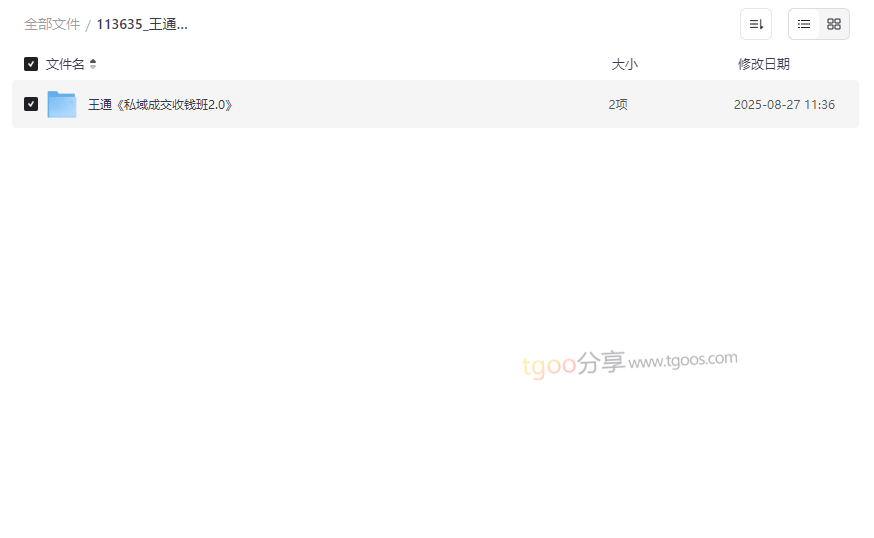874x538 pixels.
Task: Click the blue folder icon
Action: coord(62,104)
